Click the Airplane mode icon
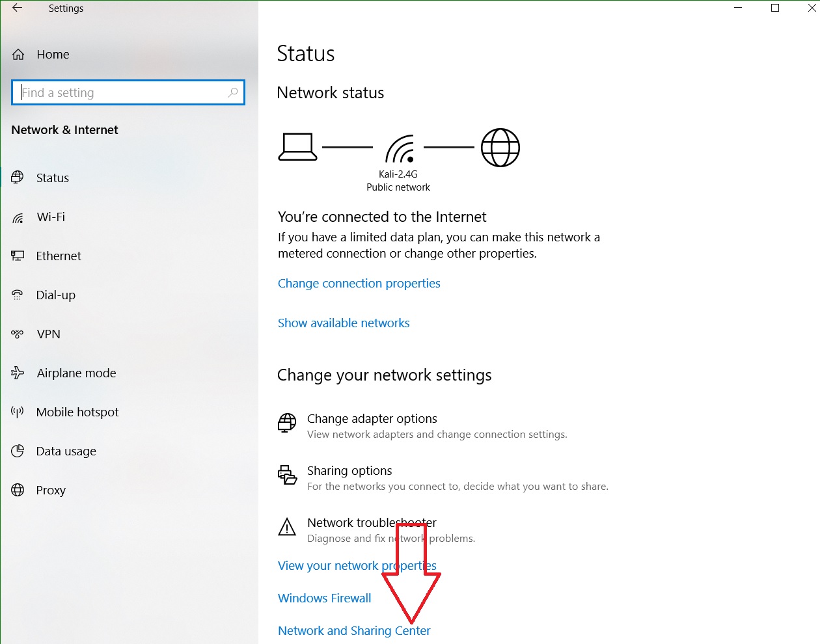This screenshot has width=820, height=644. pos(18,373)
